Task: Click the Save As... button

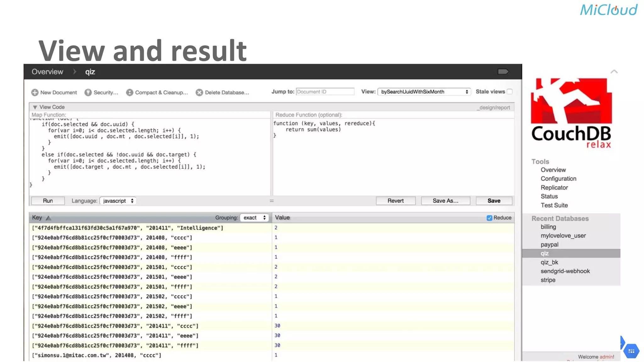Action: pyautogui.click(x=445, y=201)
